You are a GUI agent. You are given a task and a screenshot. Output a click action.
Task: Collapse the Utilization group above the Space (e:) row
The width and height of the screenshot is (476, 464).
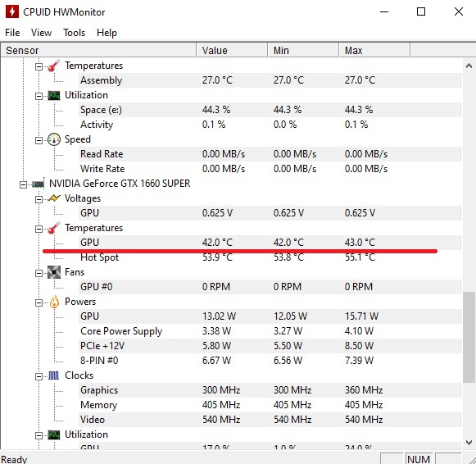coord(39,96)
